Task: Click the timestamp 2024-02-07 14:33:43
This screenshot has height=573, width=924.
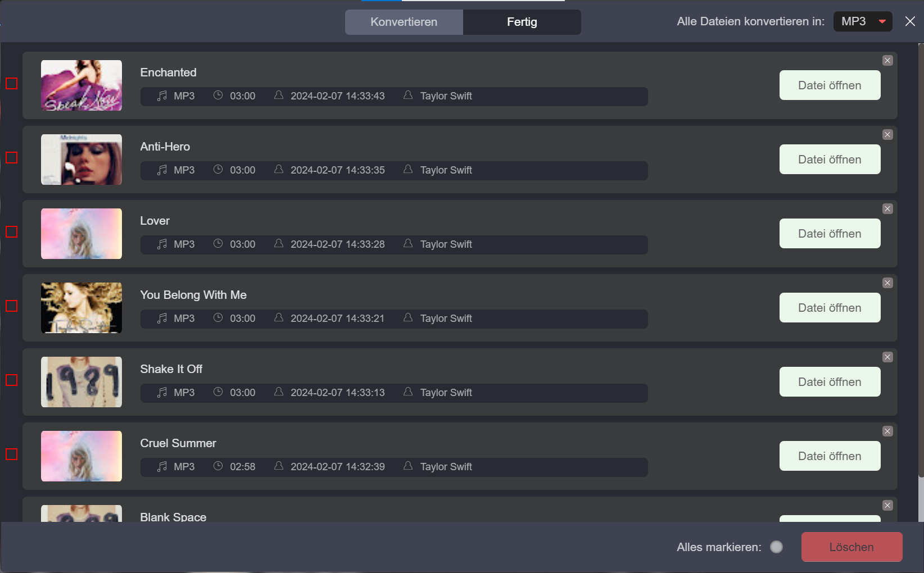Action: click(337, 96)
